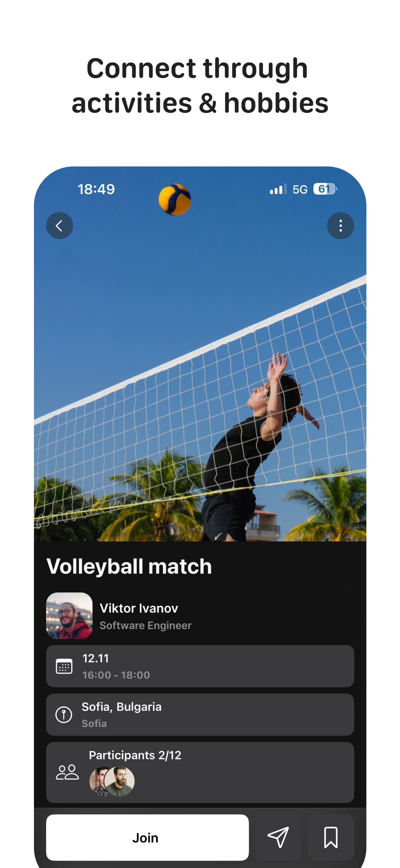The width and height of the screenshot is (400, 868).
Task: Open the 12.11 date and time row
Action: (x=200, y=666)
